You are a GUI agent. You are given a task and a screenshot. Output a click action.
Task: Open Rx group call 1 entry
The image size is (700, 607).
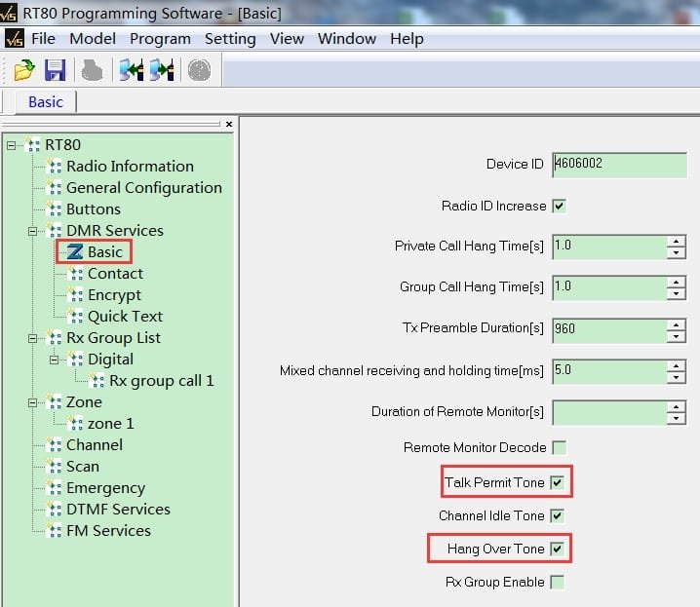click(x=162, y=381)
